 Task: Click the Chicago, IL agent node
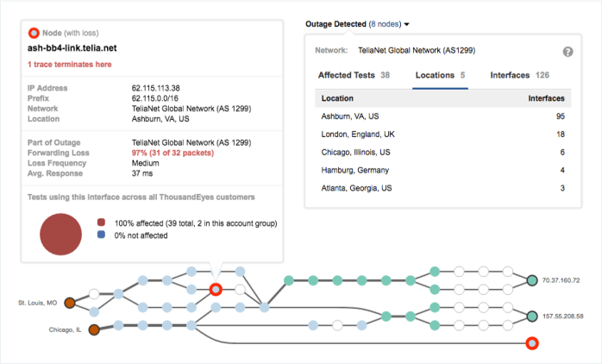point(94,329)
